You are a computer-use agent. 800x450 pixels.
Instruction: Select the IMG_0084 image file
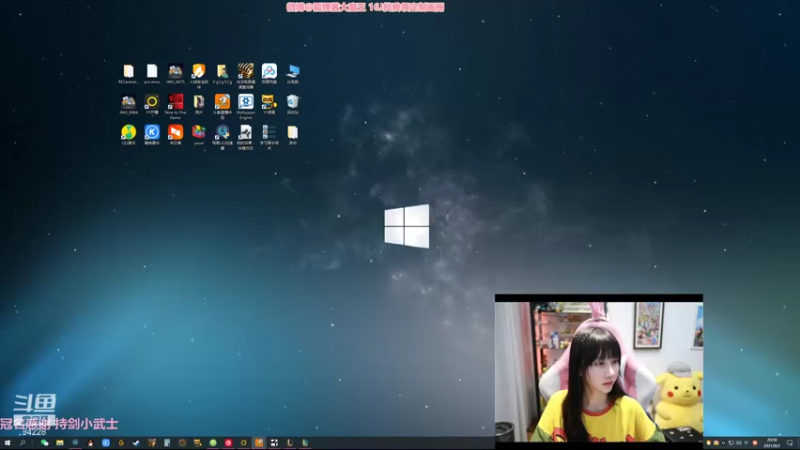click(x=129, y=104)
